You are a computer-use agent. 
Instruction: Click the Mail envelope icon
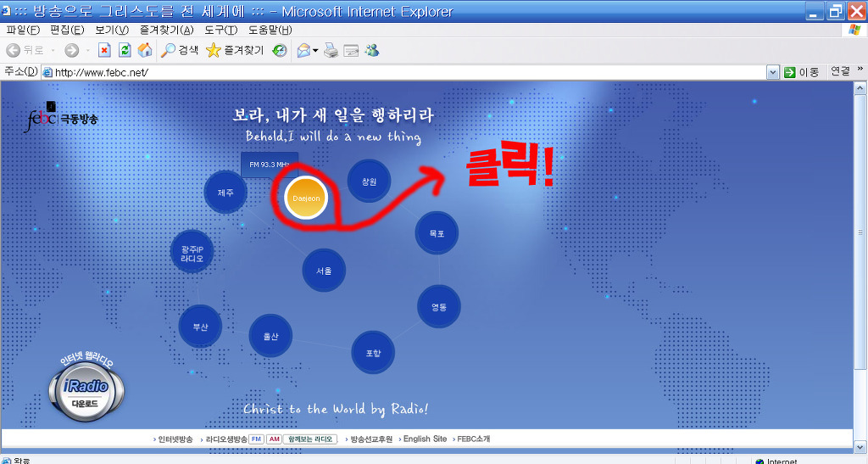(303, 50)
